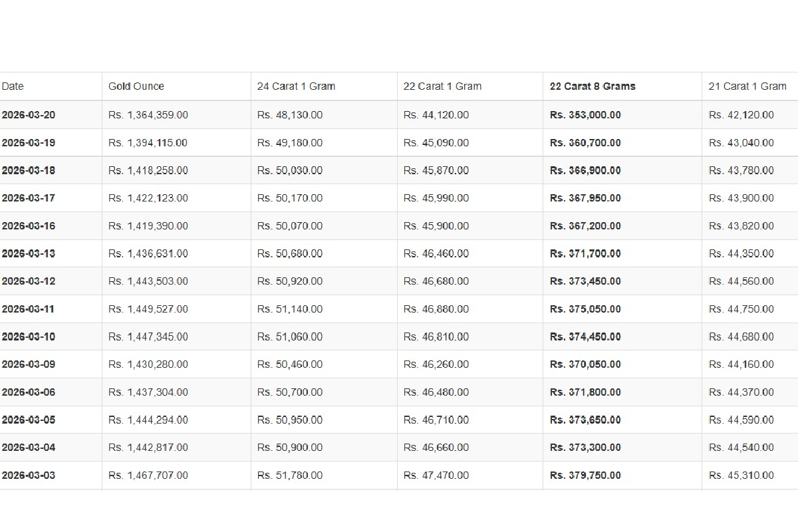
Task: Click 24 carat price Rs. 50,950.00
Action: [x=290, y=420]
